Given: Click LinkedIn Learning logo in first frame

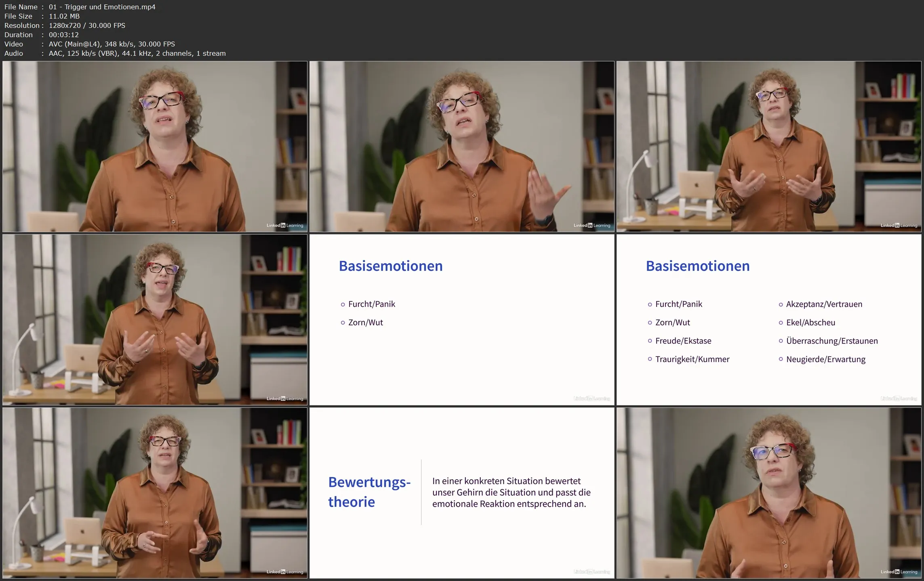Looking at the screenshot, I should (284, 225).
